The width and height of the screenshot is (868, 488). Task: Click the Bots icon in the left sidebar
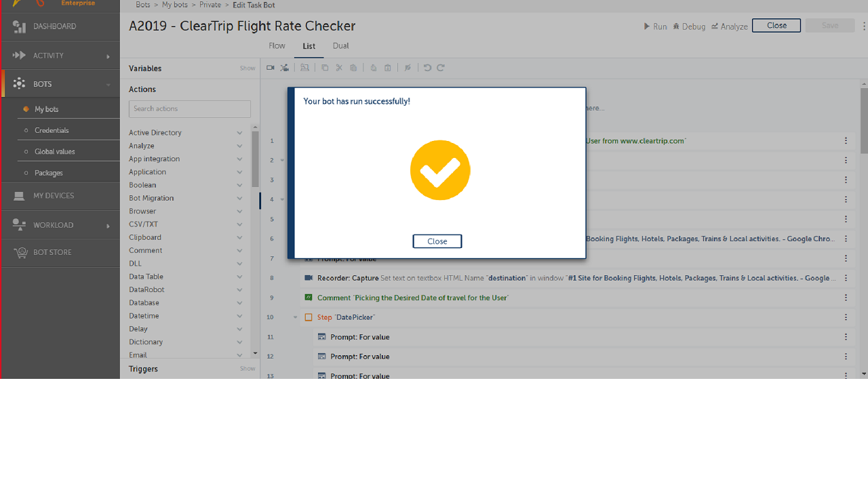(19, 84)
